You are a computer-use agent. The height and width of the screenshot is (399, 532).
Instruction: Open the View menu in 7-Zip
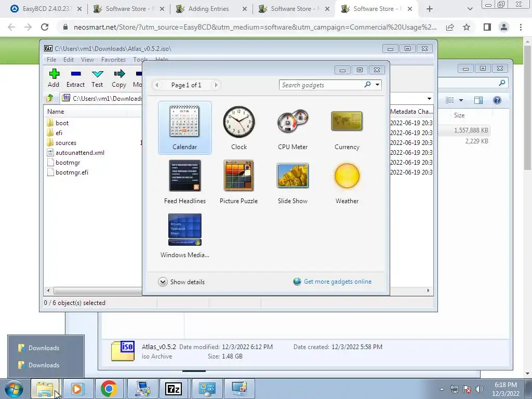click(x=87, y=60)
